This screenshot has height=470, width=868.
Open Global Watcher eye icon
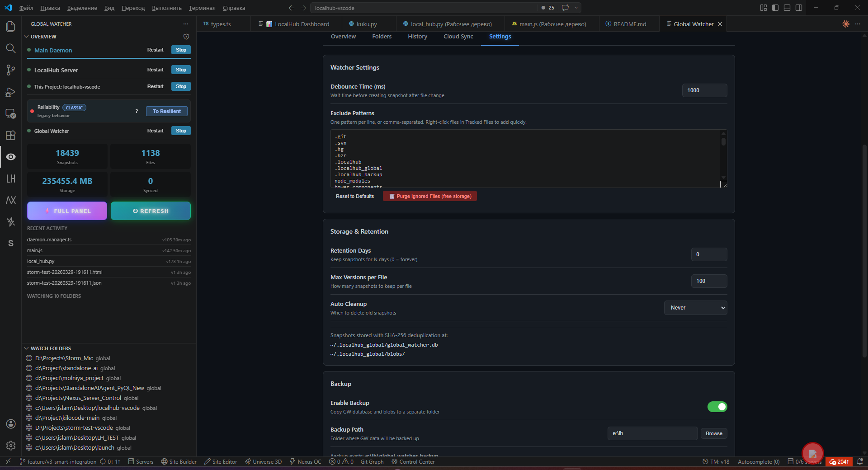[x=10, y=157]
